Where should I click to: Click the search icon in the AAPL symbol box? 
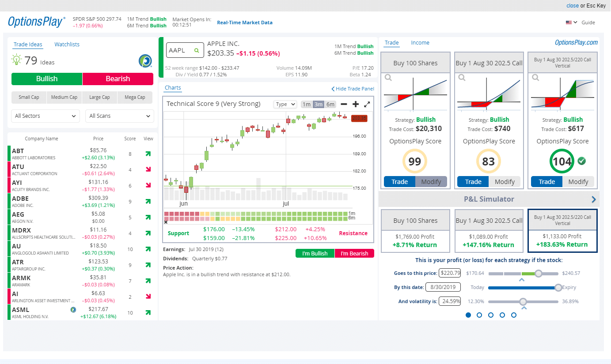[x=197, y=51]
